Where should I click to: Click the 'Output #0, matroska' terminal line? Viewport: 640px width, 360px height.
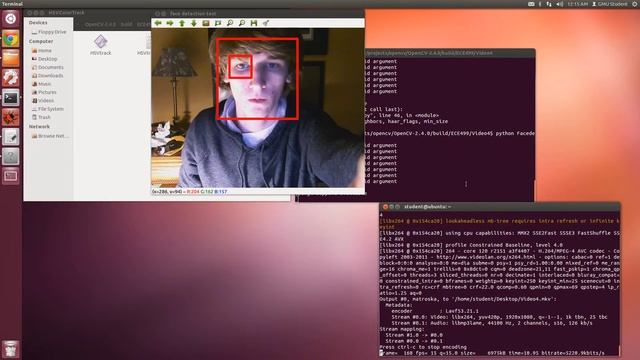(x=468, y=299)
